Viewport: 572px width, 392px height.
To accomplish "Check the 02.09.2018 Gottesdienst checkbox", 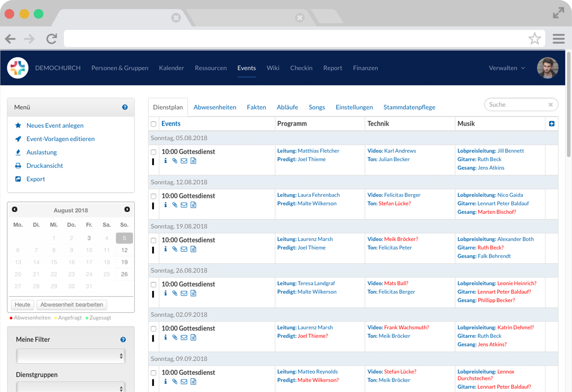I will [x=153, y=329].
